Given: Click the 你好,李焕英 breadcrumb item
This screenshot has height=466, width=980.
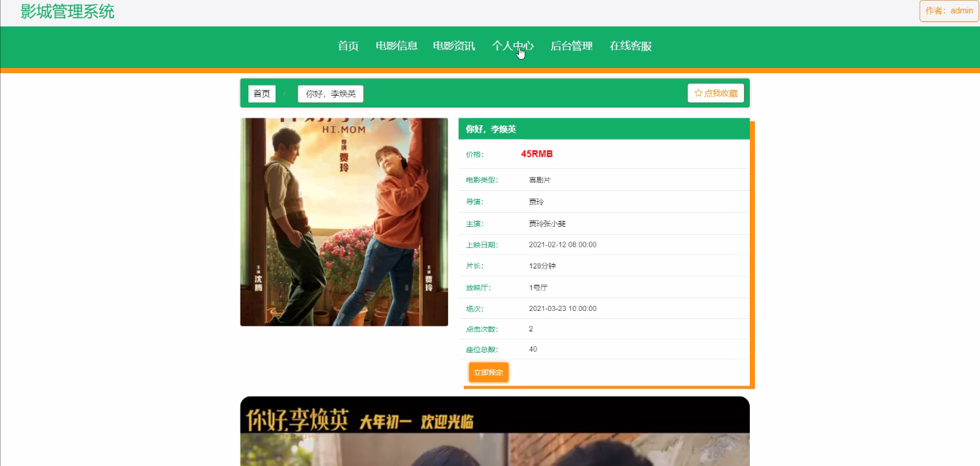Looking at the screenshot, I should click(330, 94).
